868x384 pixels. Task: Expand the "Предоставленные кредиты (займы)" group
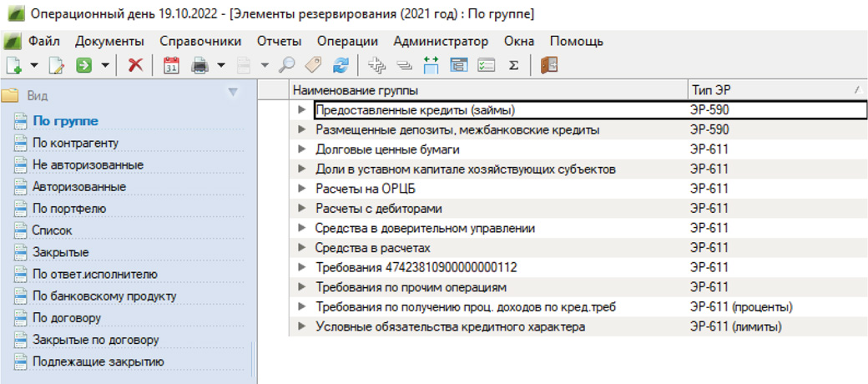pos(302,109)
